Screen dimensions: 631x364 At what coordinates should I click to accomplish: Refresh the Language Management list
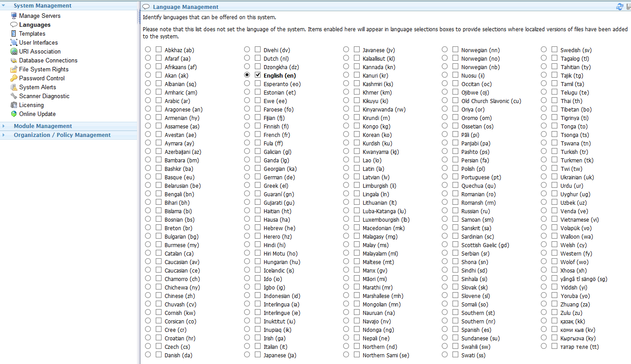620,6
